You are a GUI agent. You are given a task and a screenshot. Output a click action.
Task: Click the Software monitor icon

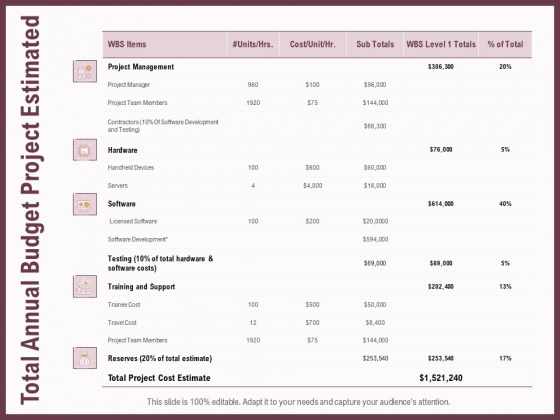(85, 204)
